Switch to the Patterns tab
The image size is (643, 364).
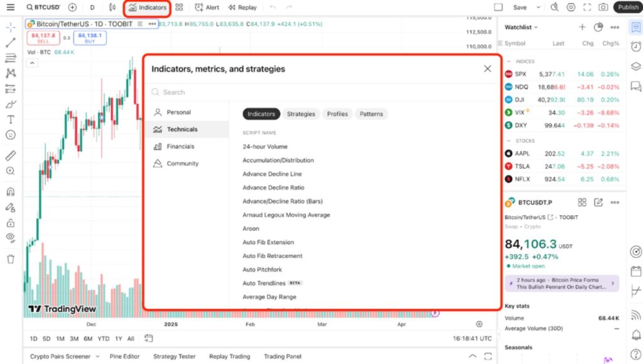pos(371,114)
